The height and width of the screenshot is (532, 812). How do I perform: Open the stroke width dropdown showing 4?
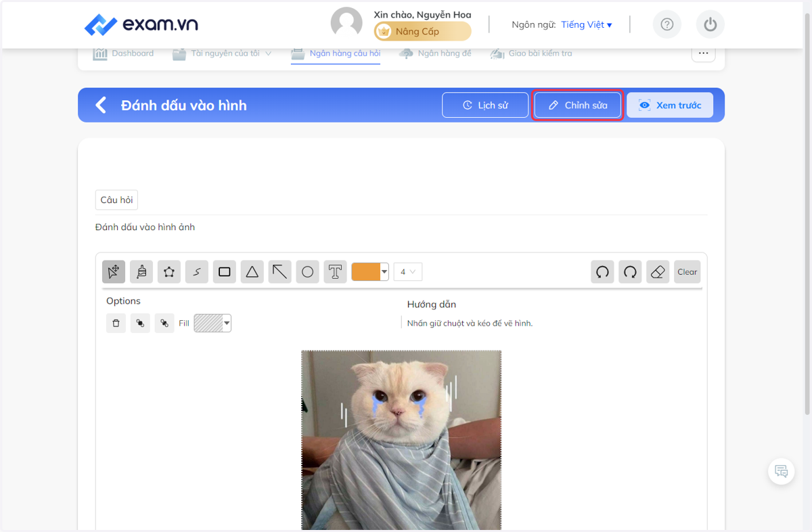coord(408,271)
